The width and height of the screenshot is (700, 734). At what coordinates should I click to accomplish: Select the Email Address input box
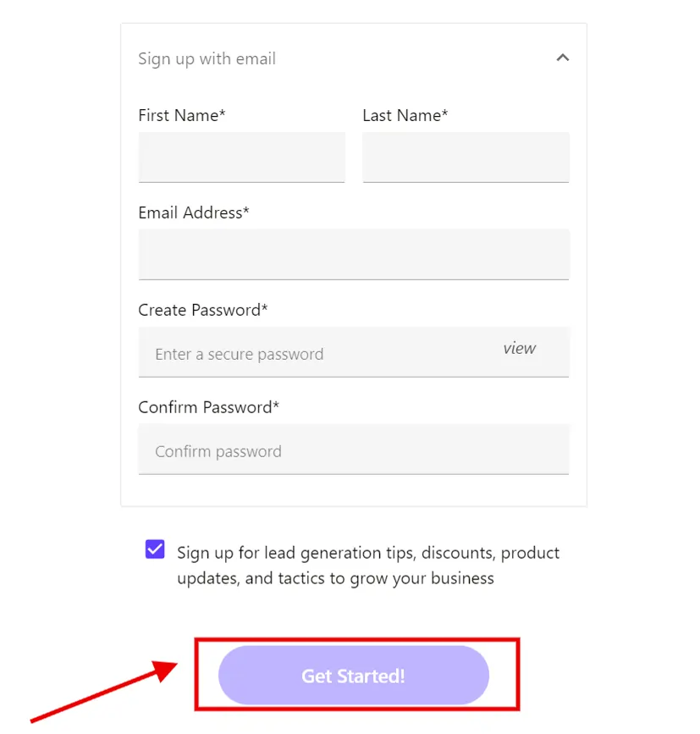click(353, 254)
